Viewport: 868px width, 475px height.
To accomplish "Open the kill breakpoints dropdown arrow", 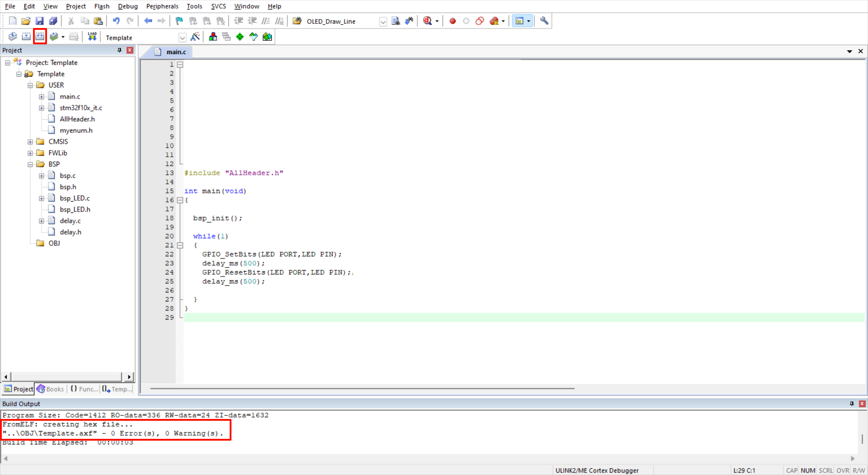I will click(x=503, y=21).
